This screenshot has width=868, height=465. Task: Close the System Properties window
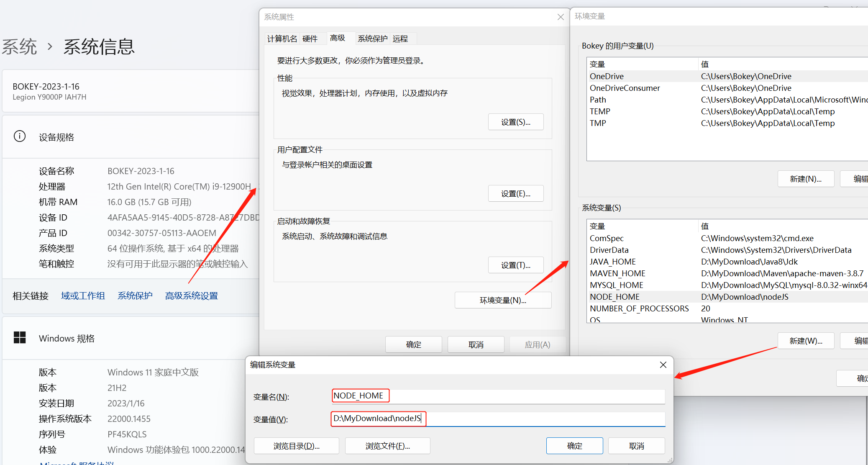(561, 17)
